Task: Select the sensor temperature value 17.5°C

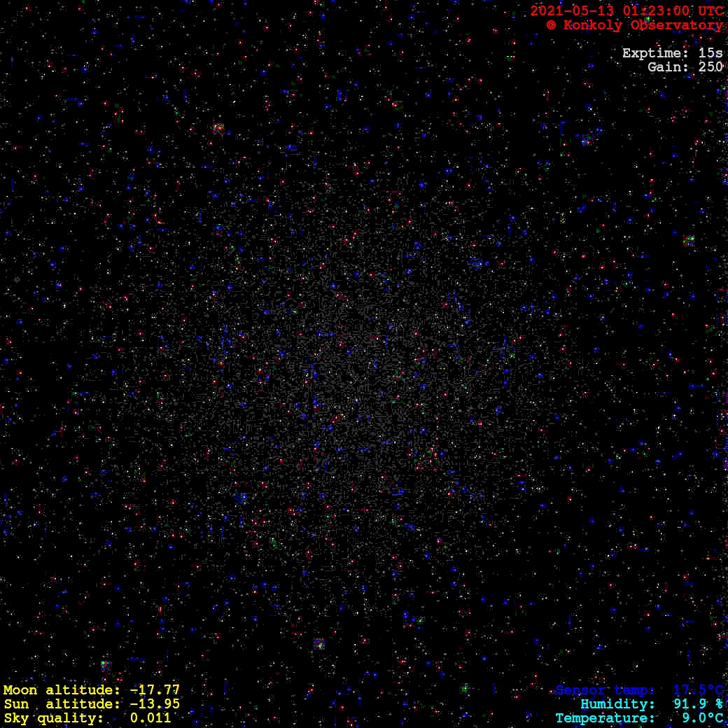Action: coord(698,690)
